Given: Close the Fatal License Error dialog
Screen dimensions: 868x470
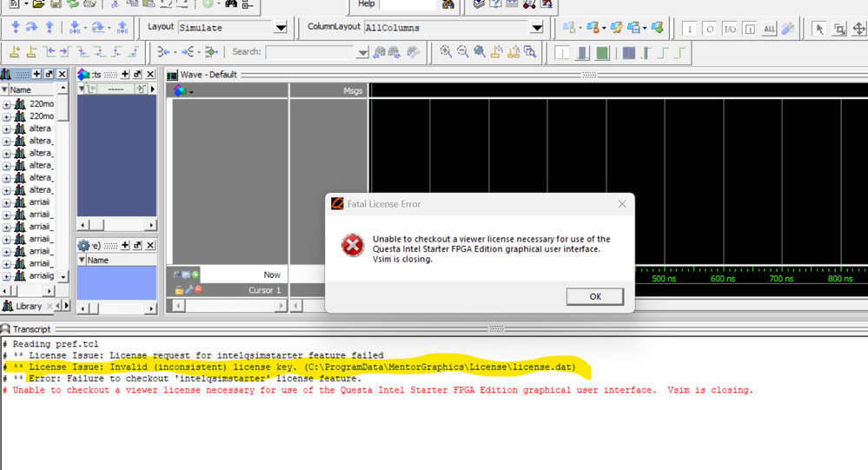Looking at the screenshot, I should tap(622, 203).
